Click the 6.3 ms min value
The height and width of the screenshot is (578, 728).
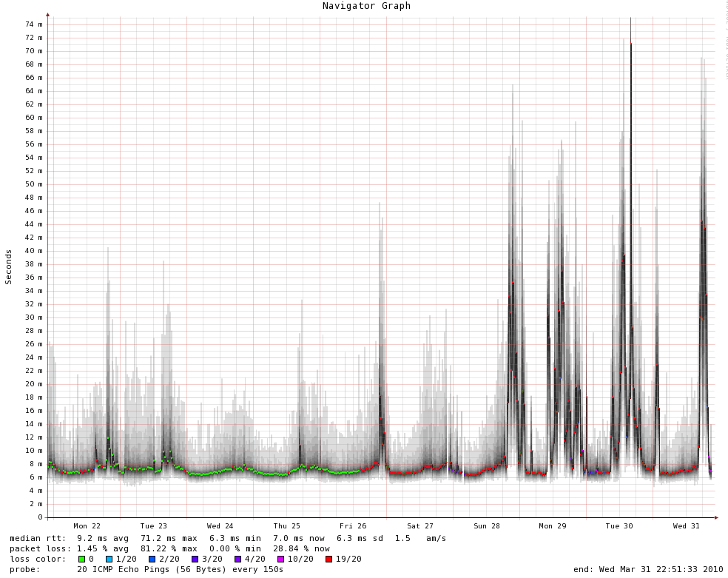[235, 538]
